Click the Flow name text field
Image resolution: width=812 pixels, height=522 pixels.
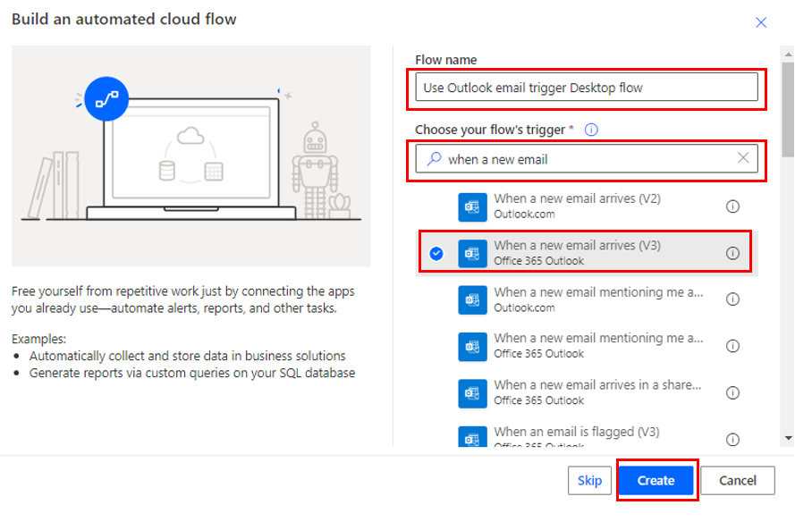(587, 88)
